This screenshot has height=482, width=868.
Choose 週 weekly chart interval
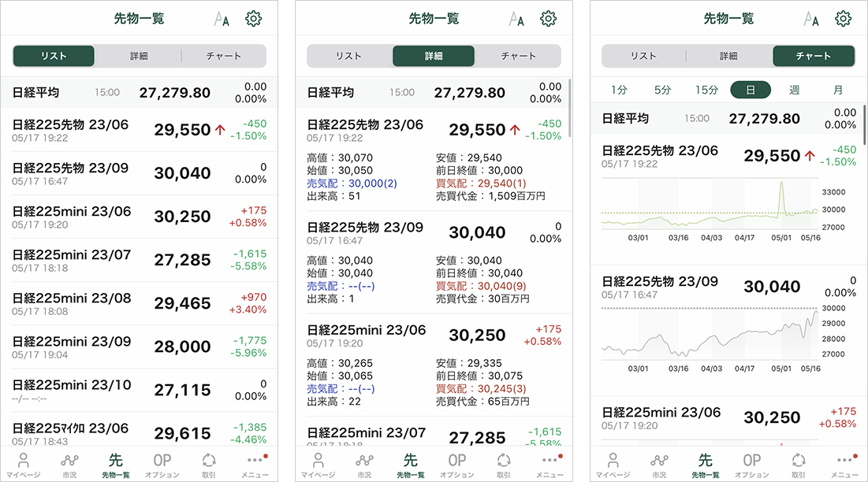point(795,90)
